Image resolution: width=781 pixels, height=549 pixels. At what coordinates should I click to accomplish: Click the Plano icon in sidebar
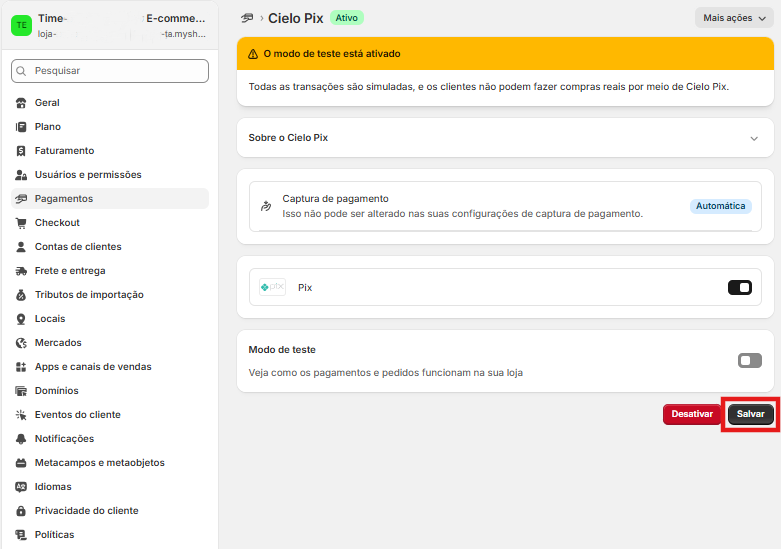click(21, 127)
